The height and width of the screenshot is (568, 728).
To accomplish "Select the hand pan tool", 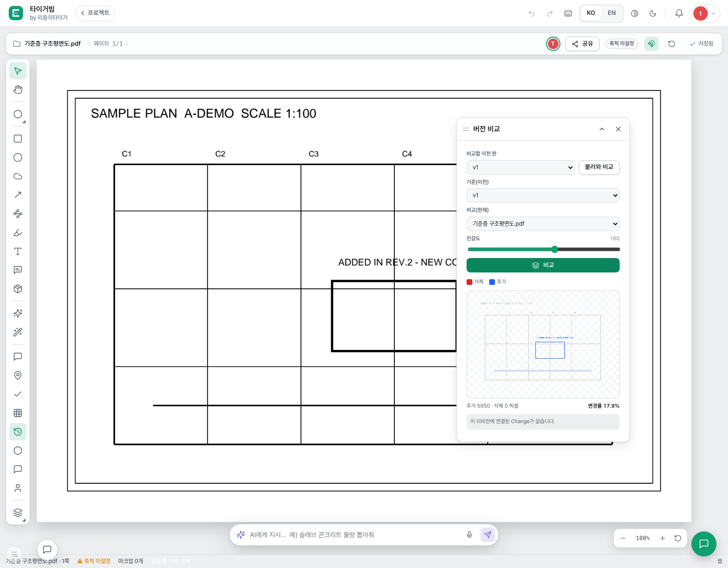I will [x=18, y=90].
